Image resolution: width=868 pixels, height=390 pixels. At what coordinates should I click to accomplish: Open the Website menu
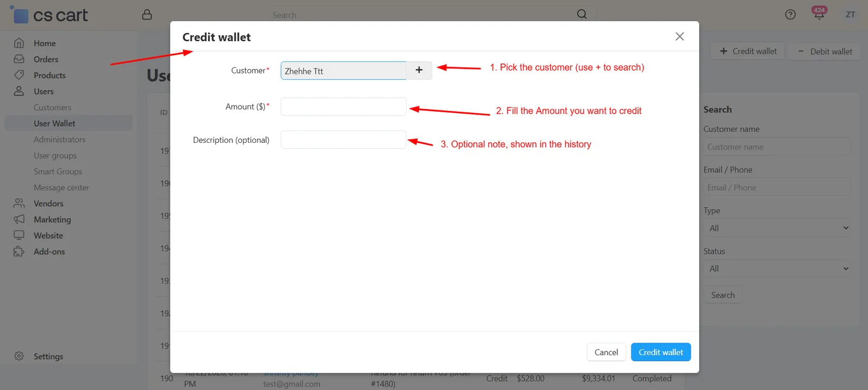point(48,236)
